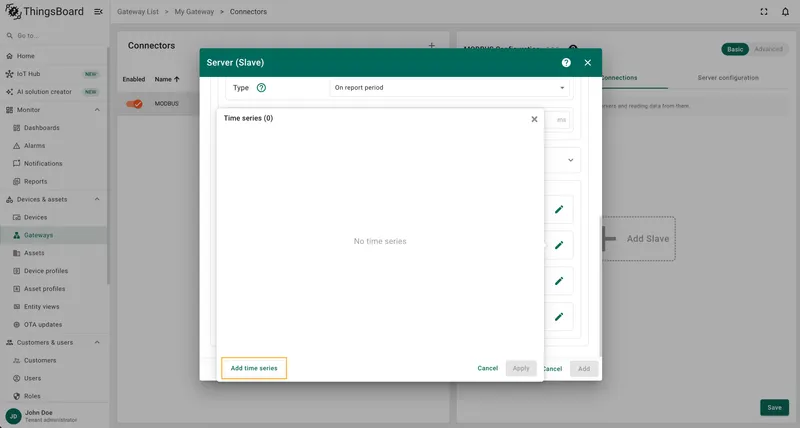Click the Add Slave box

click(639, 239)
